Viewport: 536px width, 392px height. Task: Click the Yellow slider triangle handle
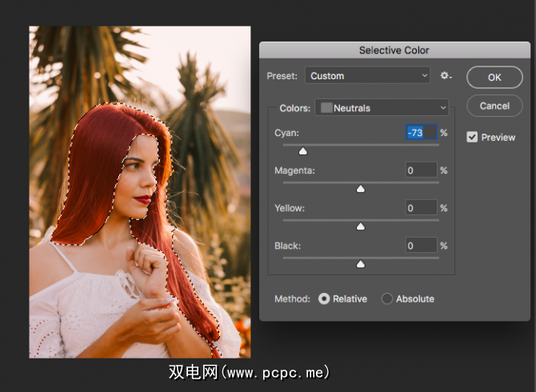(x=360, y=226)
